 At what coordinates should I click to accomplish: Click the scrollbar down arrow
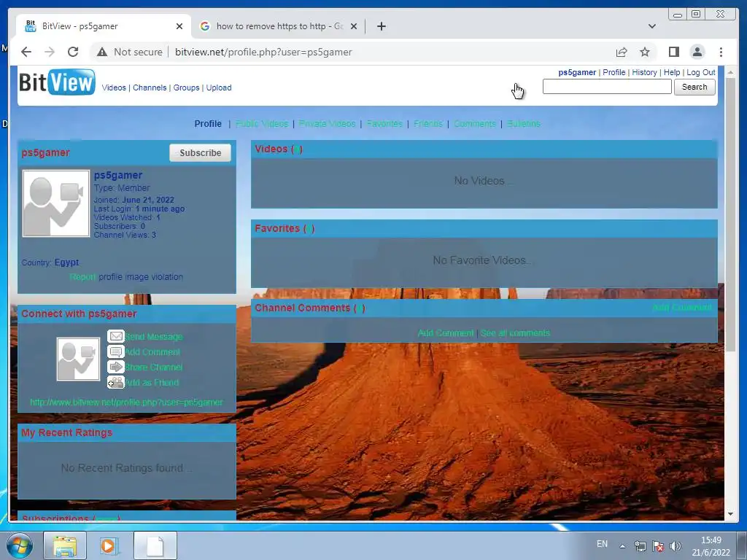730,514
